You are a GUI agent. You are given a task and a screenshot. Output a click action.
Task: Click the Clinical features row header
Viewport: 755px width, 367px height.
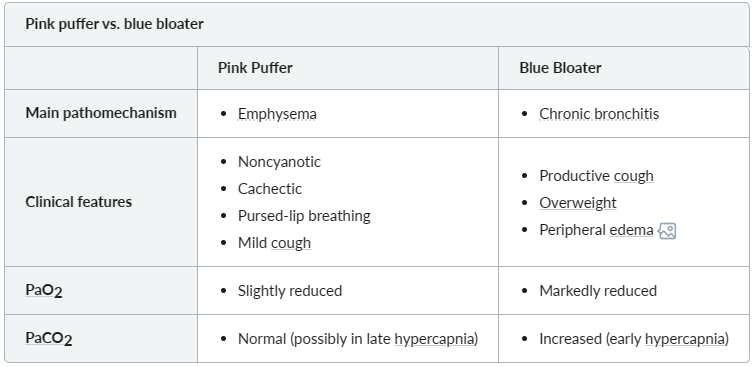[78, 202]
